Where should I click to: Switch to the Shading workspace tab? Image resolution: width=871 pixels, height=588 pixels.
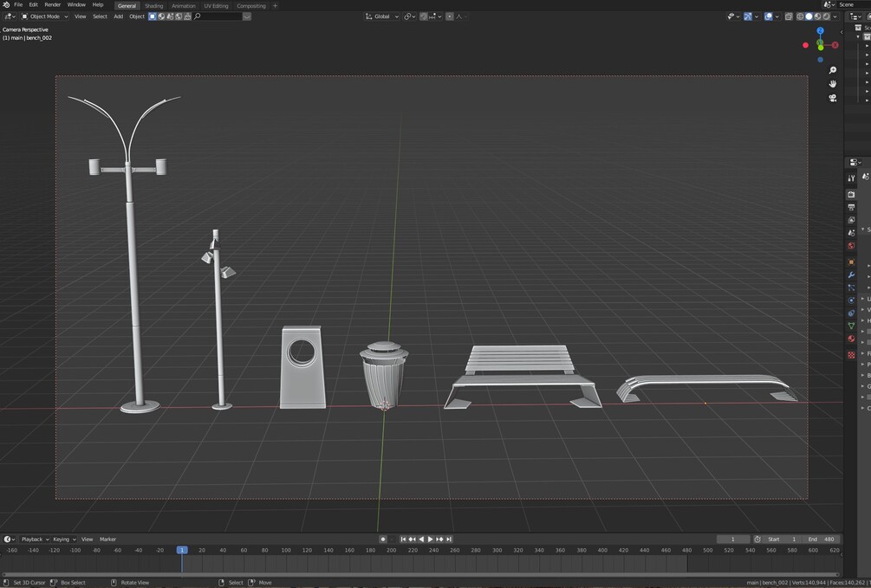tap(153, 6)
